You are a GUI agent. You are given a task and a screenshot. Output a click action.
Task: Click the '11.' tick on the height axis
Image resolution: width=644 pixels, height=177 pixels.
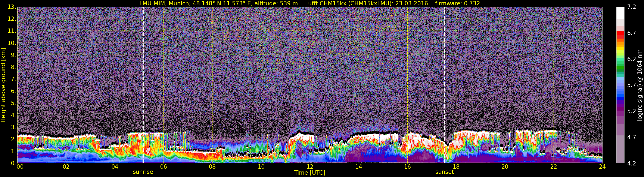12,31
